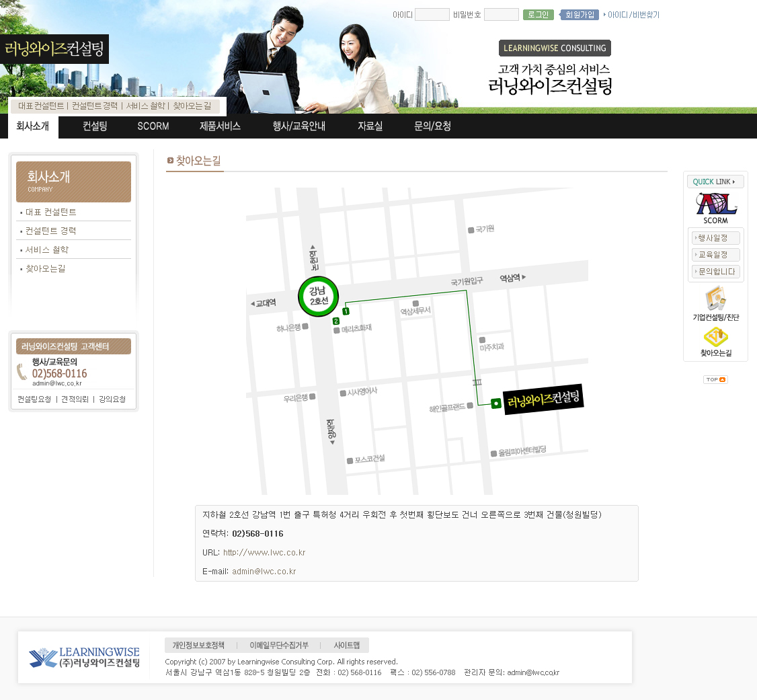Click 견적의뢰 in the customer center box

tap(74, 399)
